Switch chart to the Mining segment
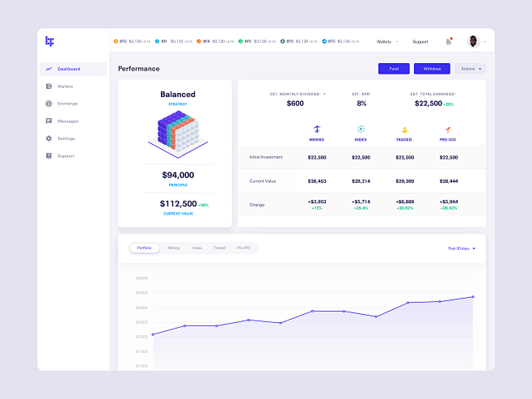532x399 pixels. coord(174,248)
